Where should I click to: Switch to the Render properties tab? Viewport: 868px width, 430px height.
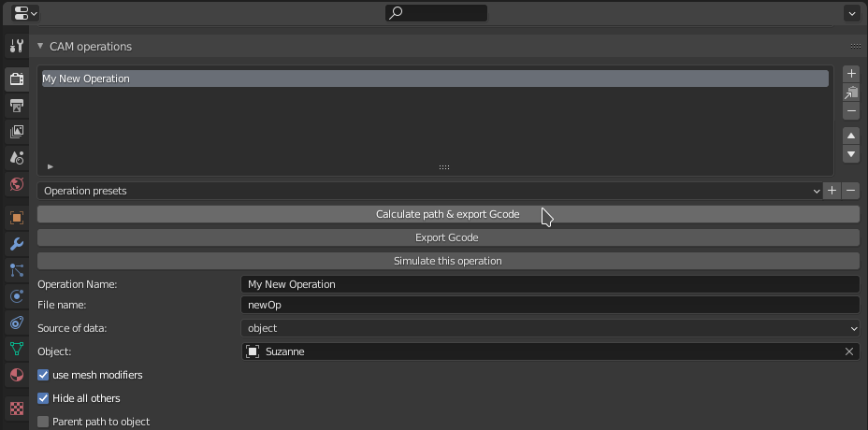[16, 79]
